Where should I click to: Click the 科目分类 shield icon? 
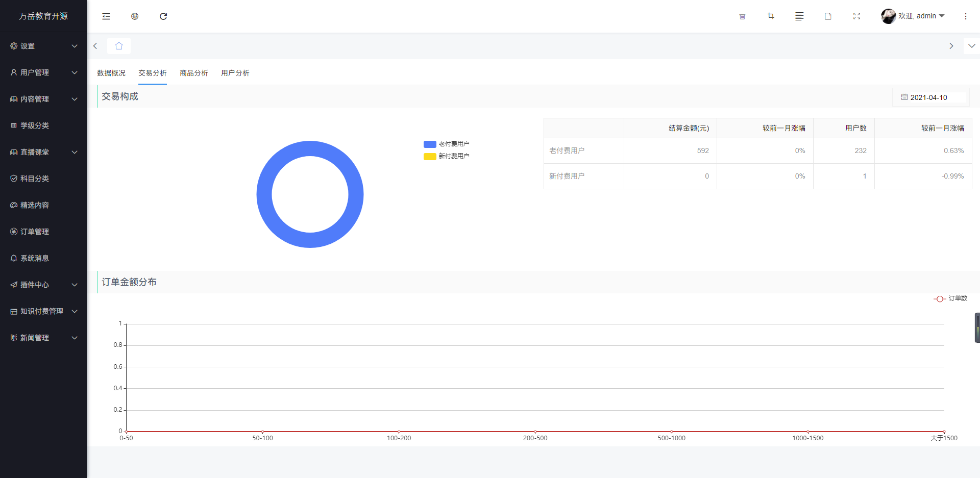pyautogui.click(x=14, y=179)
